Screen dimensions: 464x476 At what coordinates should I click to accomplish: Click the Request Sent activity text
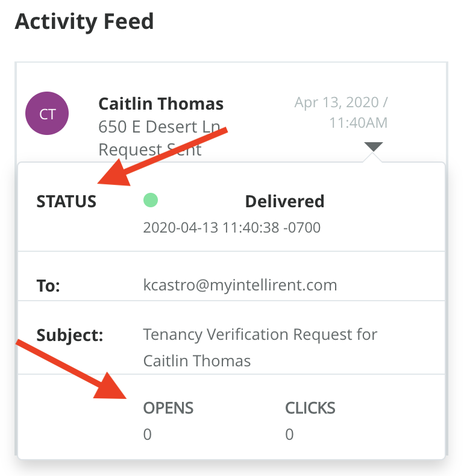click(x=150, y=149)
